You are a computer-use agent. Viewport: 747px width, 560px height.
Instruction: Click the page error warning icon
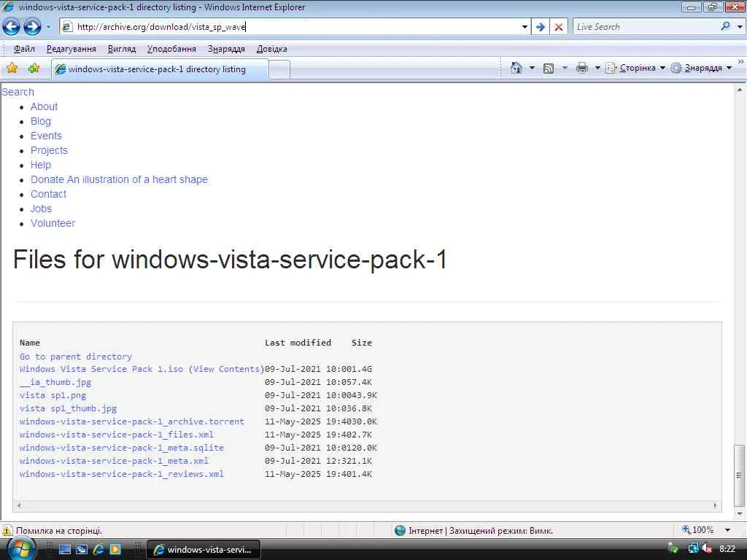7,530
